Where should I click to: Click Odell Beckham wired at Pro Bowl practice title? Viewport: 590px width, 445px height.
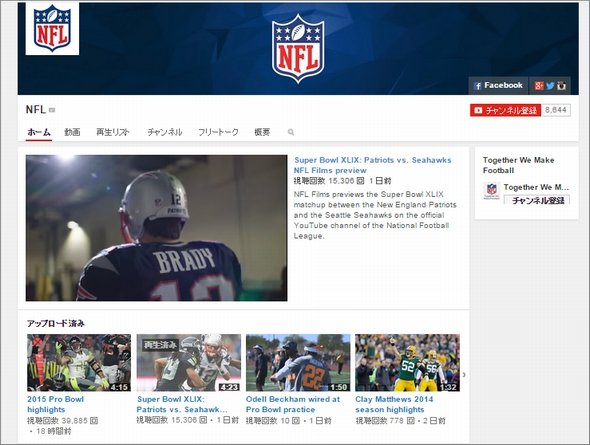point(293,404)
